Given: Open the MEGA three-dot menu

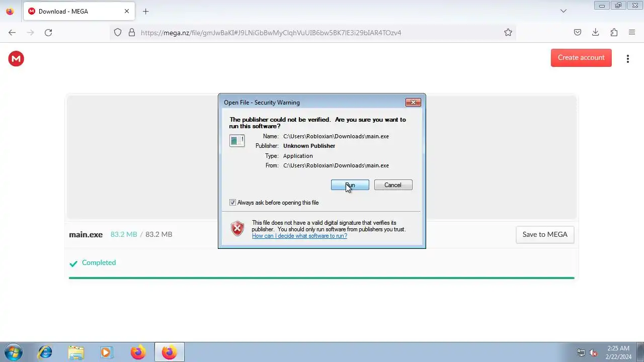Looking at the screenshot, I should click(627, 59).
